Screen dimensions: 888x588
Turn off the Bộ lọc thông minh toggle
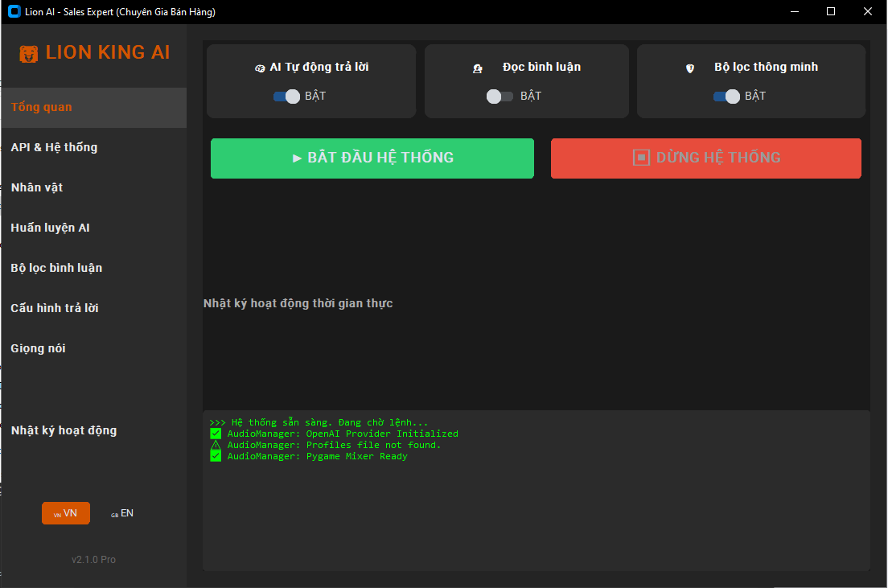pos(726,97)
